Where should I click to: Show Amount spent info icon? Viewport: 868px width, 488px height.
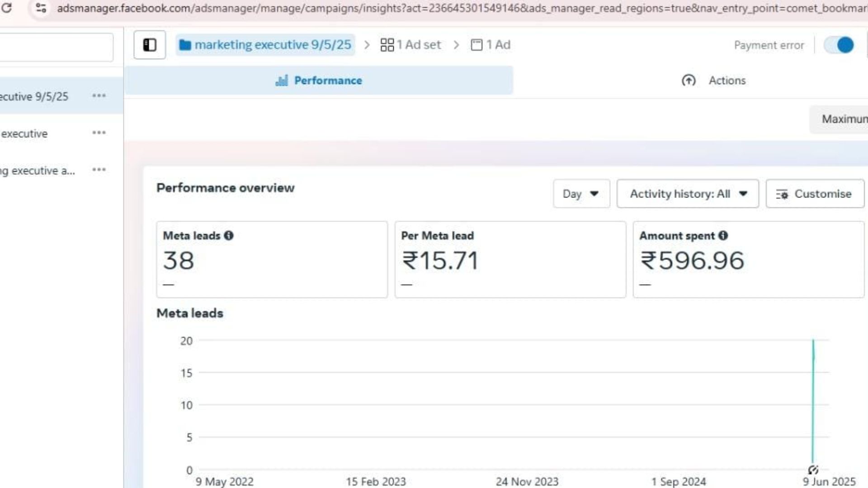(723, 235)
